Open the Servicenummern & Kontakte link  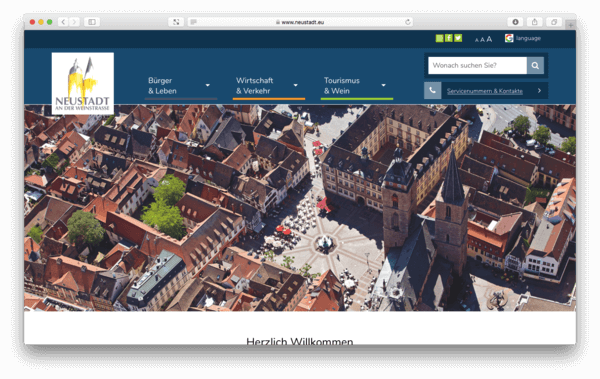point(484,91)
